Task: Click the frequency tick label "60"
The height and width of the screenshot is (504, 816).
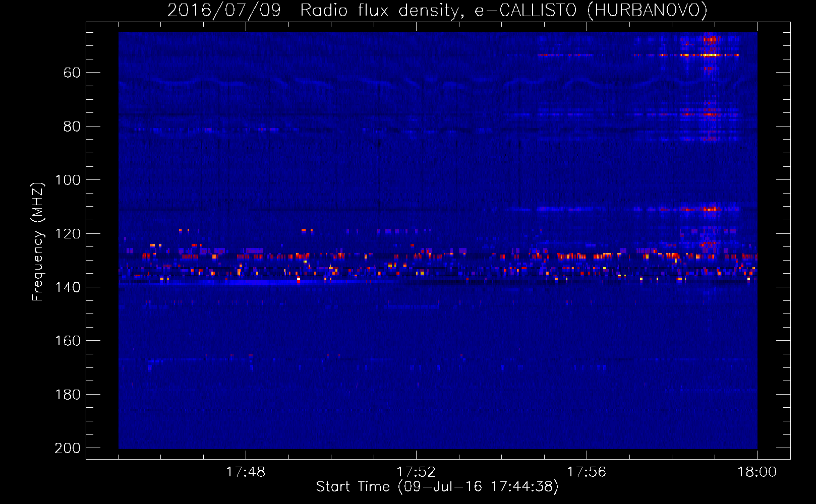Action: tap(72, 73)
